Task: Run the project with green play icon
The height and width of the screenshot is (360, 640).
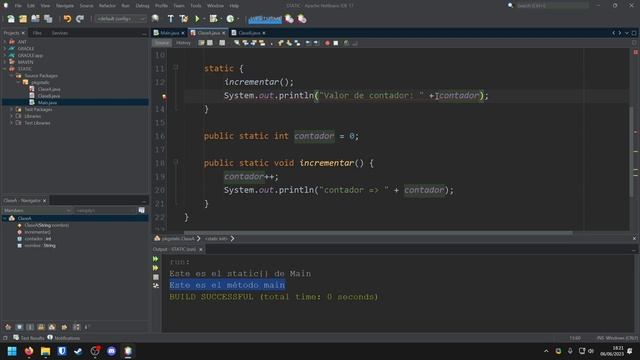Action: pyautogui.click(x=197, y=19)
